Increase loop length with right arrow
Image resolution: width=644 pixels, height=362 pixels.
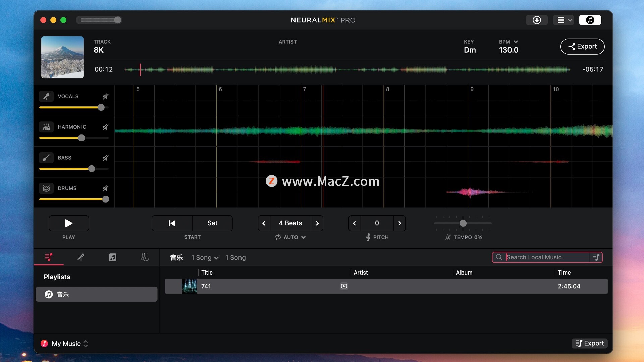pyautogui.click(x=317, y=223)
